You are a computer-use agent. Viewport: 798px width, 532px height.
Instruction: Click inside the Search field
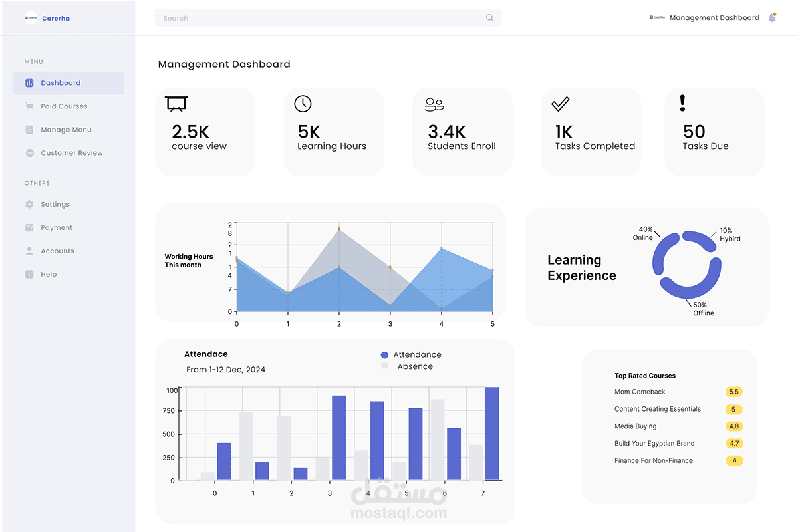(328, 18)
